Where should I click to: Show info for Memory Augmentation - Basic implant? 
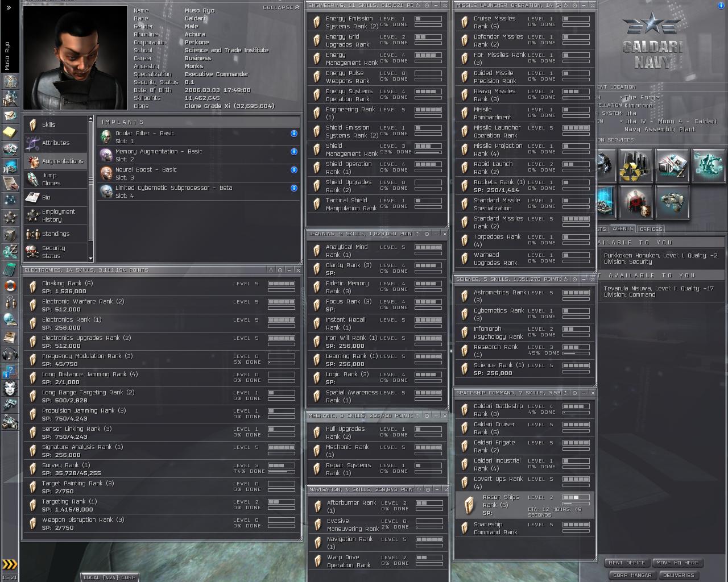tap(294, 152)
